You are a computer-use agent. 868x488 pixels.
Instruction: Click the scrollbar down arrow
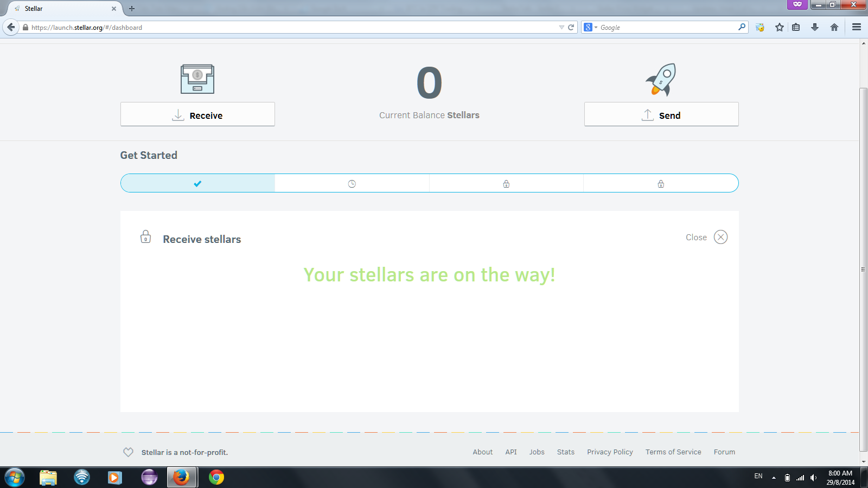864,461
